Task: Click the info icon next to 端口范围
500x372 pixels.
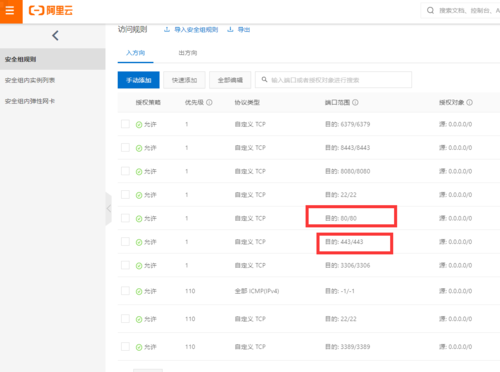Action: tap(355, 102)
